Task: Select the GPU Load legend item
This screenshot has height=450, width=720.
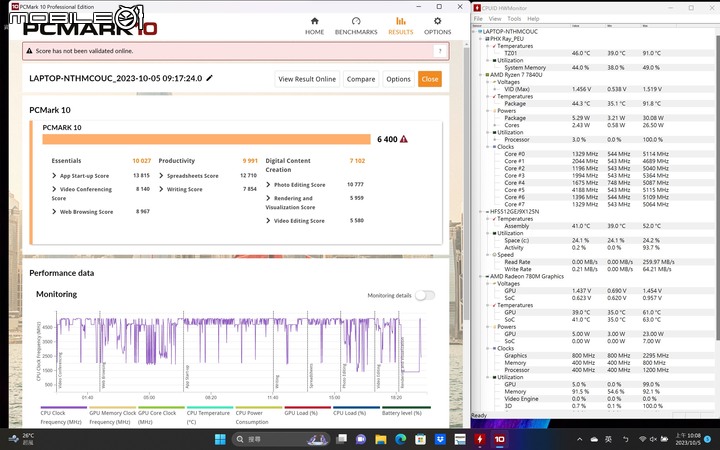Action: pos(308,411)
